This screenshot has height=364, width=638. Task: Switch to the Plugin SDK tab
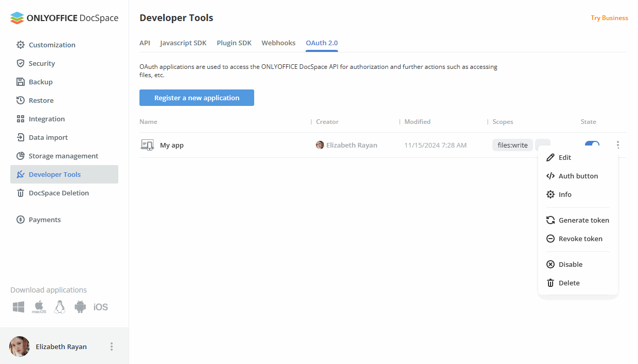coord(234,43)
